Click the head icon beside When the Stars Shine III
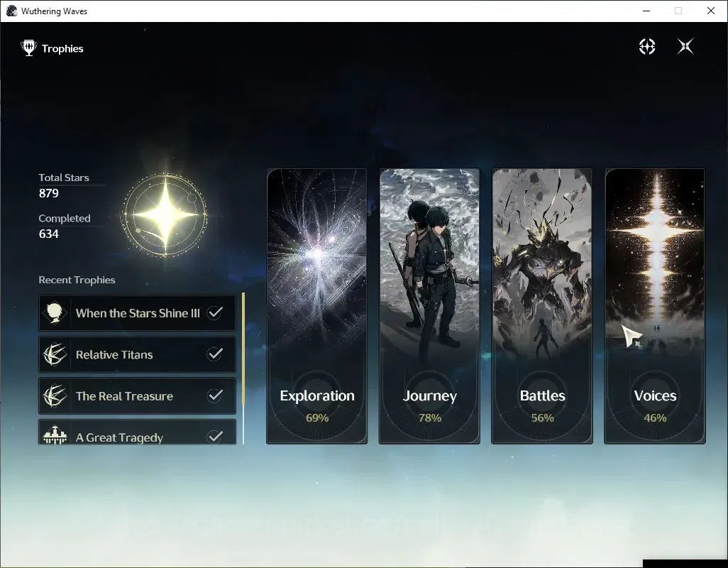Screen dimensions: 728x568 [x=55, y=313]
